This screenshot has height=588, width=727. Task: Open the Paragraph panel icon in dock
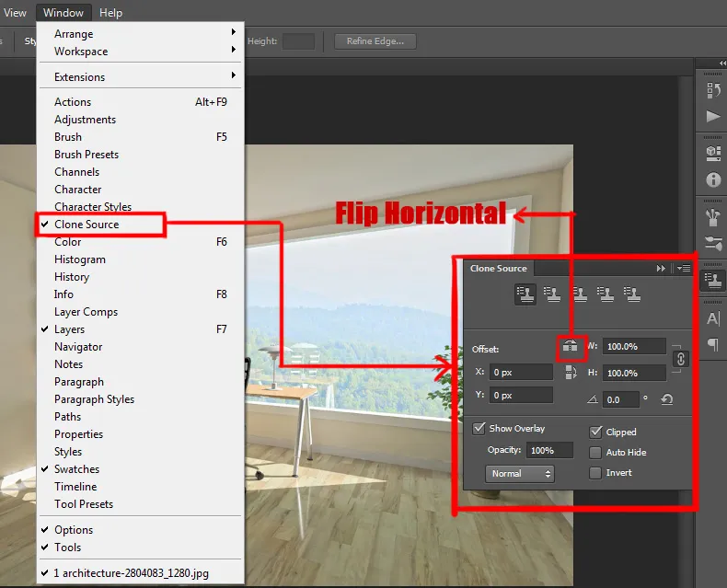[713, 344]
